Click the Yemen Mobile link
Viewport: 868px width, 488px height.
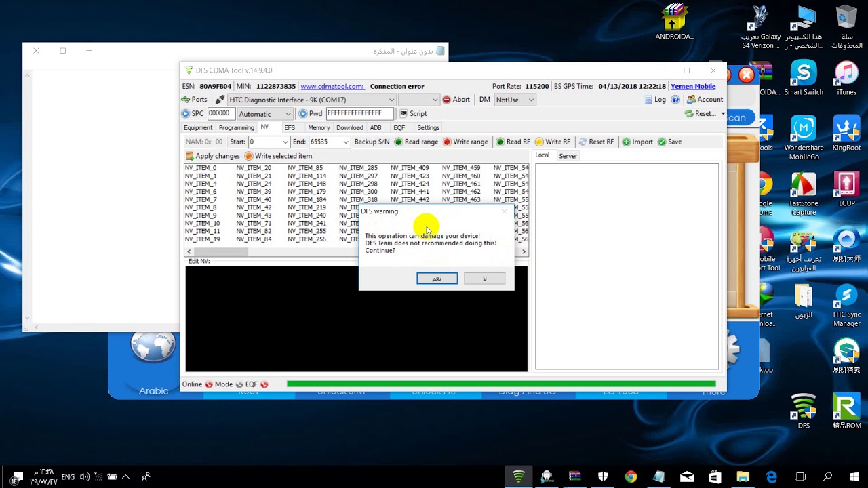(x=693, y=86)
